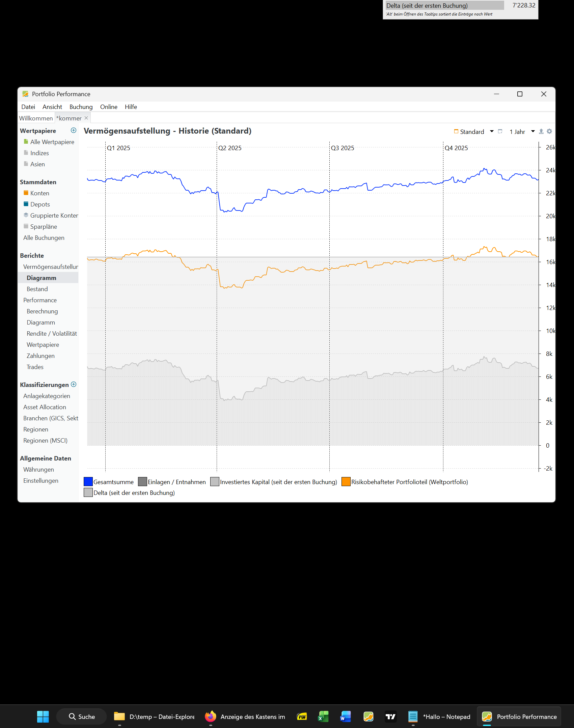Screen dimensions: 574x728
Task: Add a new security via Wertpapiere plus icon
Action: click(74, 131)
